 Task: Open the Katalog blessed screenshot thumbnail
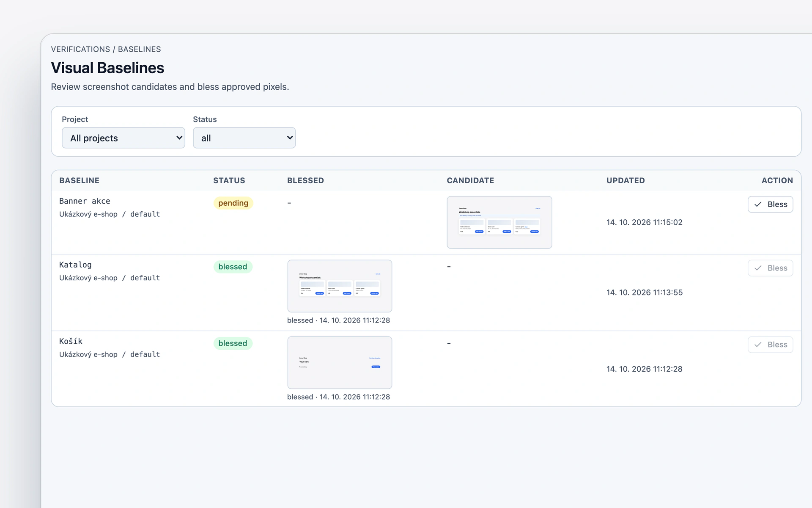click(340, 286)
